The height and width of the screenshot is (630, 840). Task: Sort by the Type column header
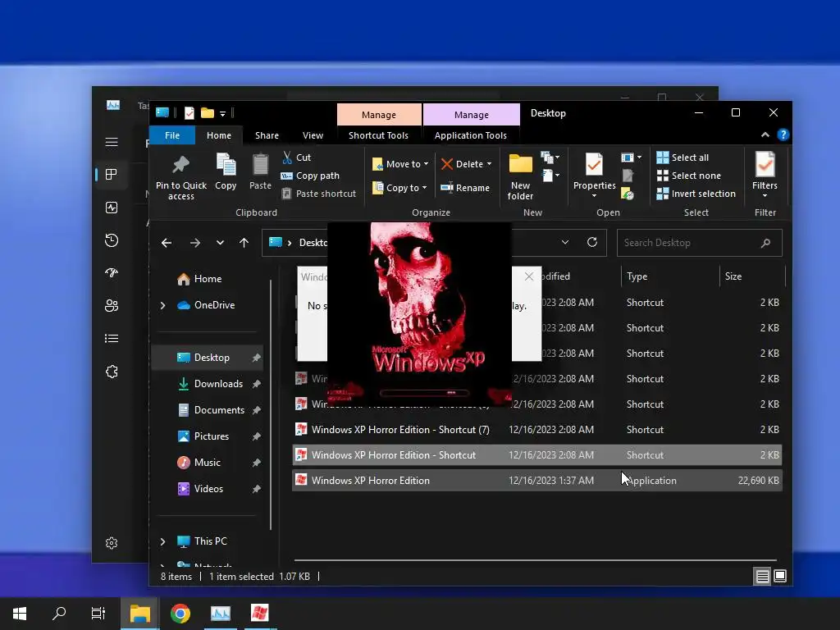tap(669, 276)
